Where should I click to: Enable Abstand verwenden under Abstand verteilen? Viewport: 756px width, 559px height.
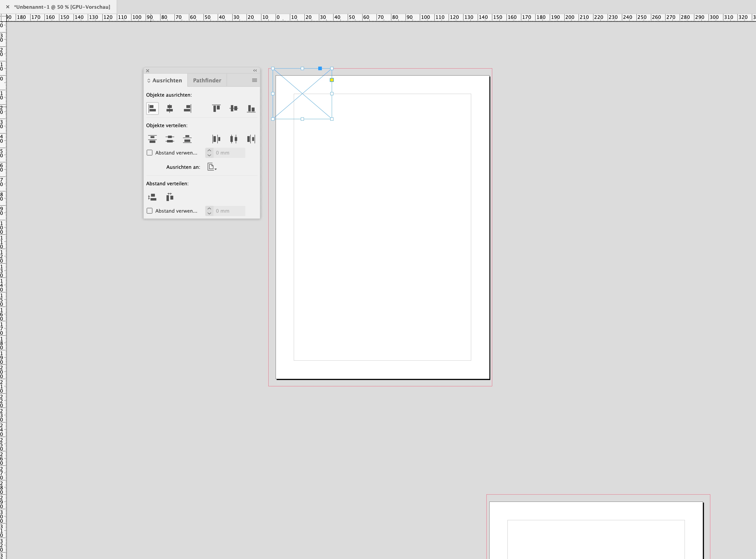[x=150, y=211]
